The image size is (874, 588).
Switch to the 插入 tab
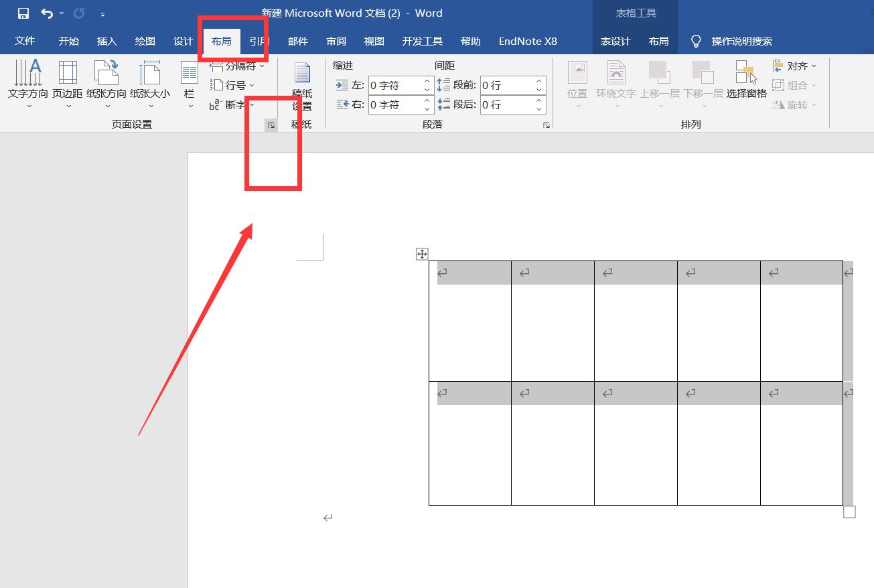[107, 41]
